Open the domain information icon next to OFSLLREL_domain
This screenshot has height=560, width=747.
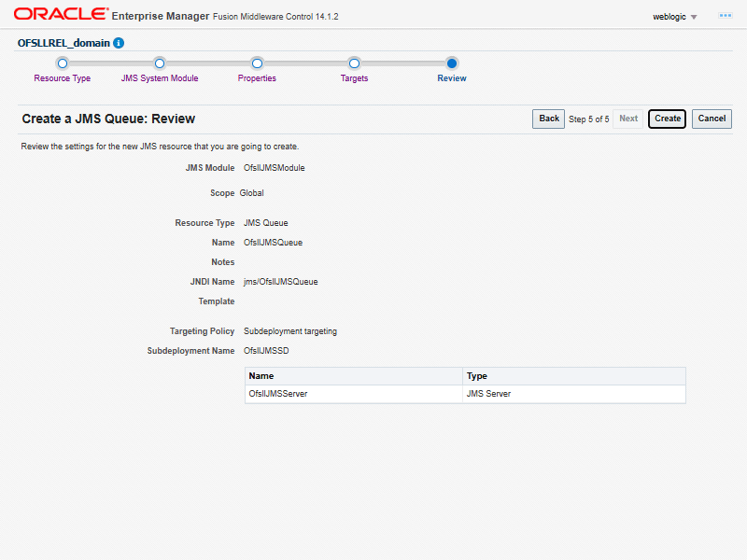[119, 43]
